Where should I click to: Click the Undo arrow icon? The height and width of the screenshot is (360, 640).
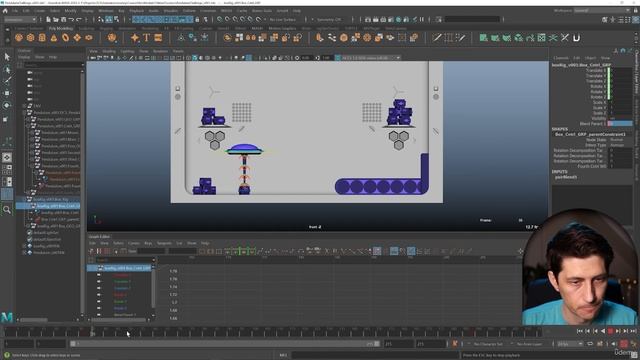(71, 19)
